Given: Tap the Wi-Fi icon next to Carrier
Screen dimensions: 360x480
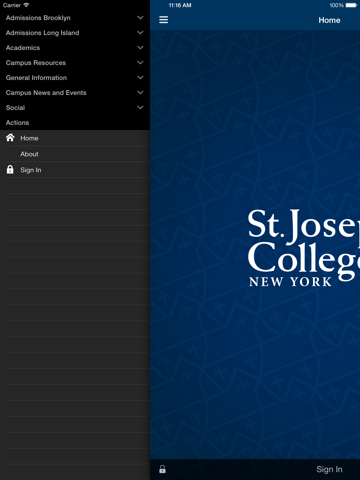Looking at the screenshot, I should coord(26,5).
